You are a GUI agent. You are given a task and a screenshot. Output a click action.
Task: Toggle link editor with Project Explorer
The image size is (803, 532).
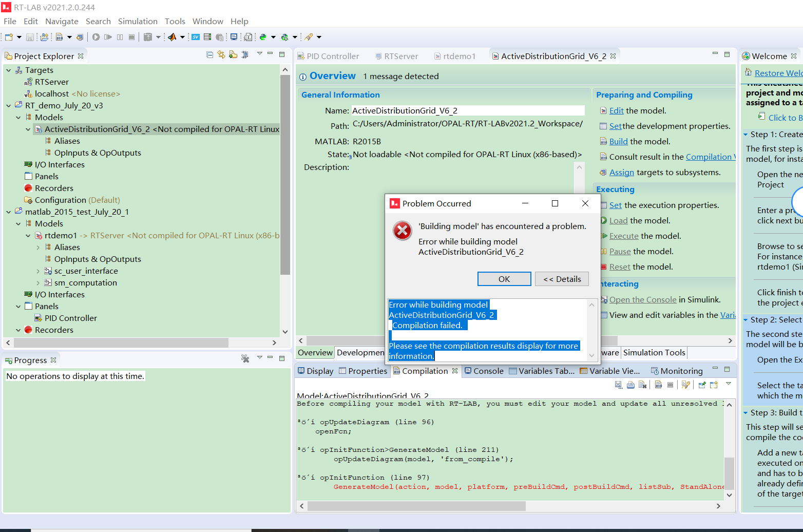[221, 54]
